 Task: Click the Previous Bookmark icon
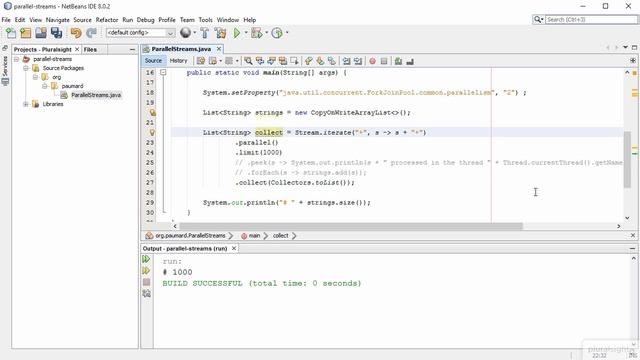pyautogui.click(x=309, y=61)
